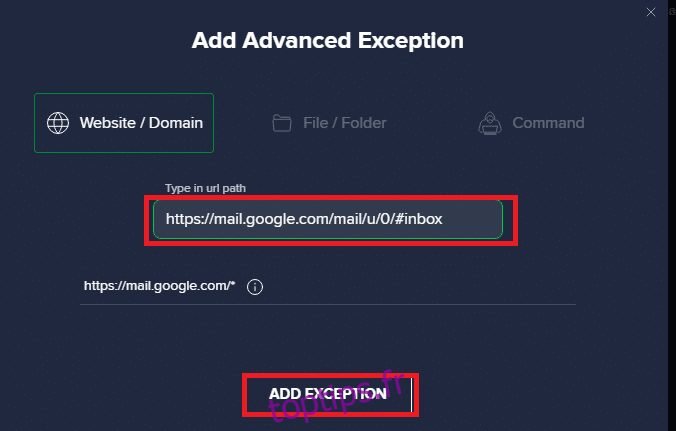Screen dimensions: 676x431
Task: Click the https://mail.google.com/* pattern text
Action: 160,286
